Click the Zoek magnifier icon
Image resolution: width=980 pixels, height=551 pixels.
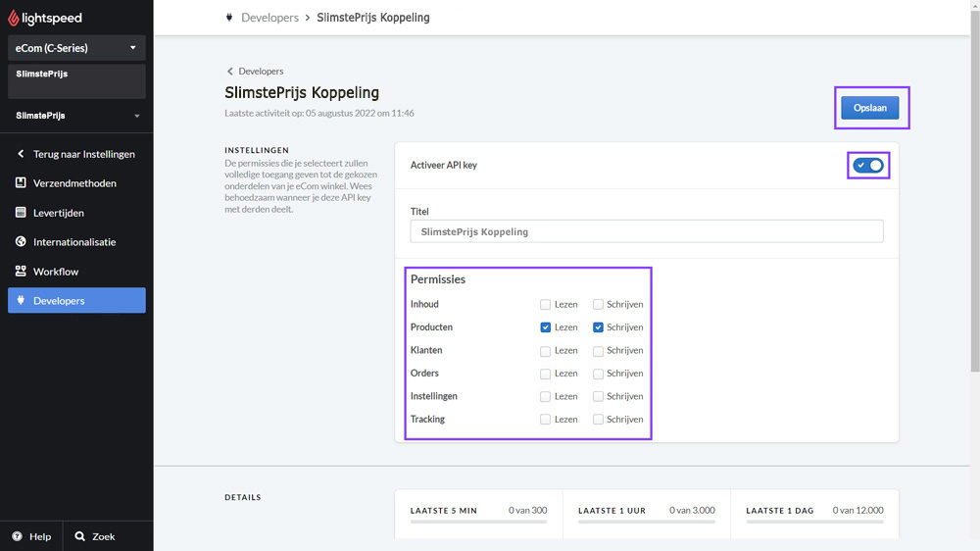(80, 536)
